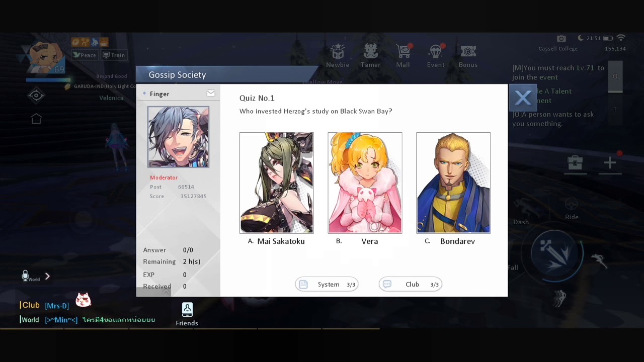
Task: Tap the 'Quiz No.1' heading
Action: coord(257,98)
